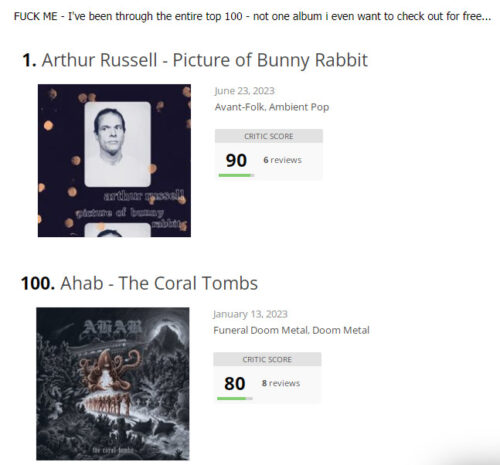
Task: Click the CRITIC SCORE header for Arthur Russell
Action: [269, 136]
